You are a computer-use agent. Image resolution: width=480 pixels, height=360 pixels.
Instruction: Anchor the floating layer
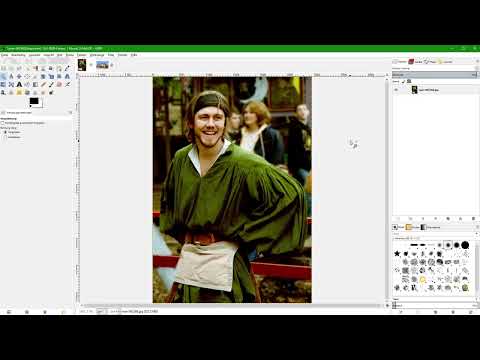point(461,219)
